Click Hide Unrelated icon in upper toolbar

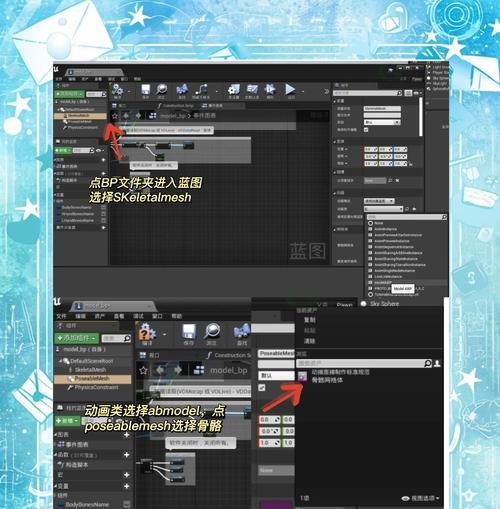[x=201, y=89]
